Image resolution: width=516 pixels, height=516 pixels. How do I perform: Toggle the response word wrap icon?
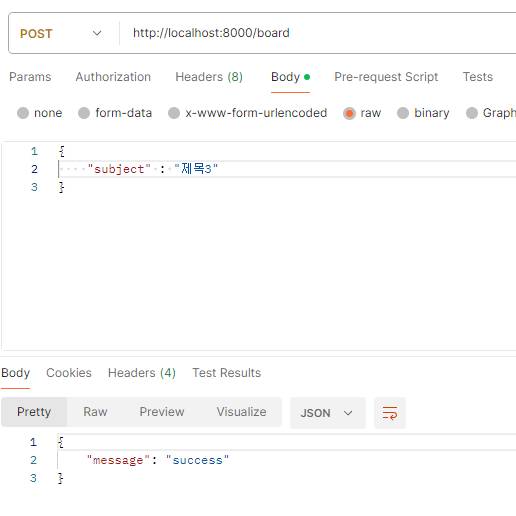click(390, 413)
